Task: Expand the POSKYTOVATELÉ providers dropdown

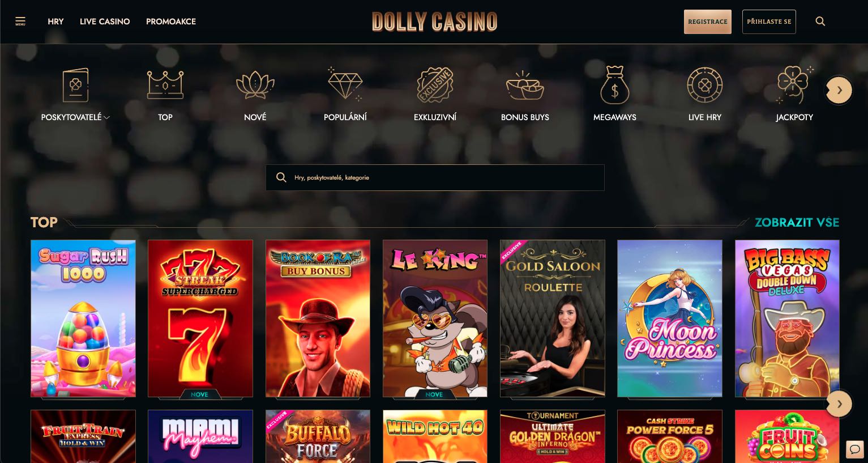Action: [75, 117]
